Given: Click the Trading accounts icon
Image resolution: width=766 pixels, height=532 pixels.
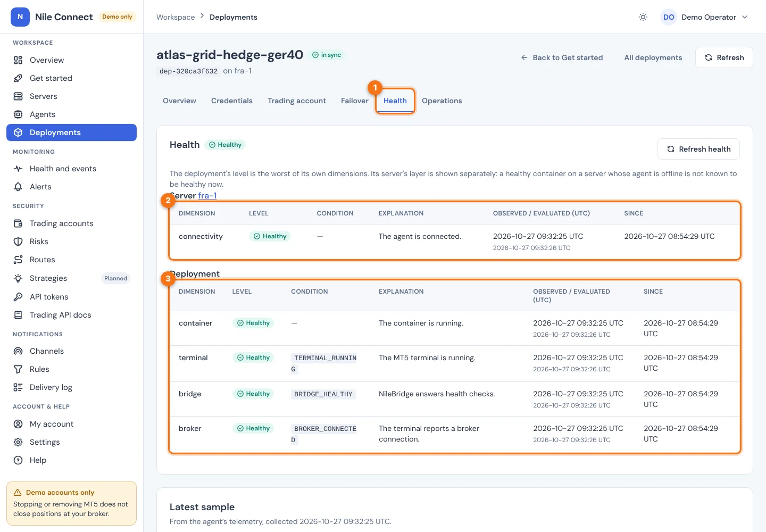Looking at the screenshot, I should (x=18, y=223).
